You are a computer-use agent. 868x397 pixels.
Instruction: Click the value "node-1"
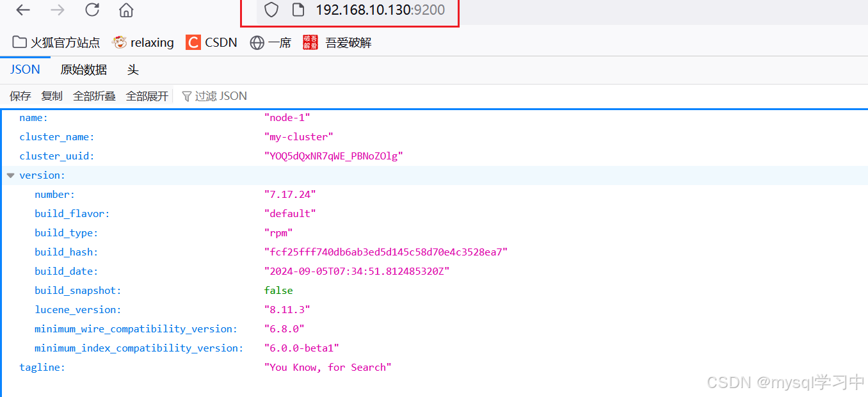[287, 118]
